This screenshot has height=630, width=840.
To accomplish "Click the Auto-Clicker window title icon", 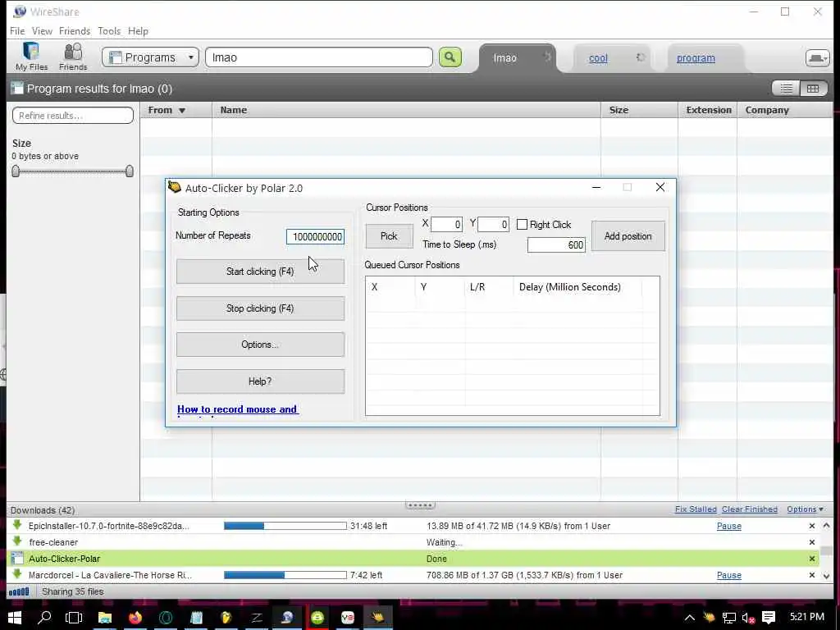I will [x=174, y=187].
